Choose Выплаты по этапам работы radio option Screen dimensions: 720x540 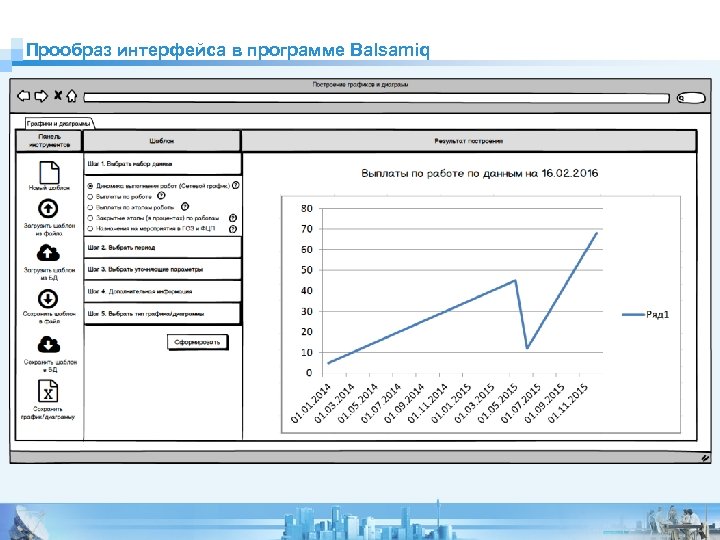coord(90,208)
